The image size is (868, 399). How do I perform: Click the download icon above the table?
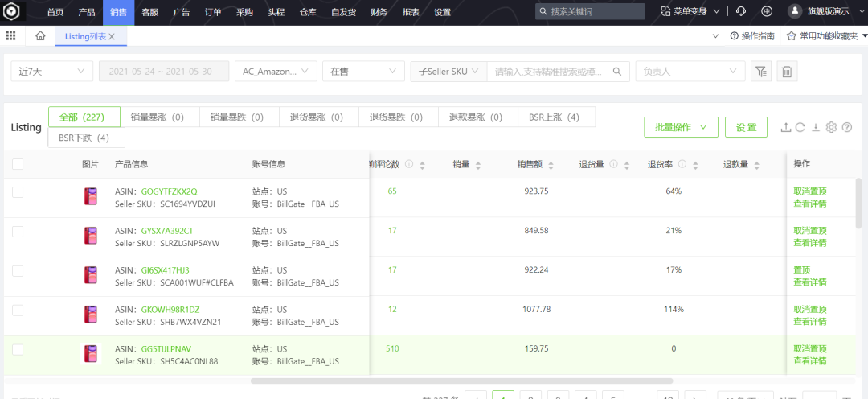(815, 127)
